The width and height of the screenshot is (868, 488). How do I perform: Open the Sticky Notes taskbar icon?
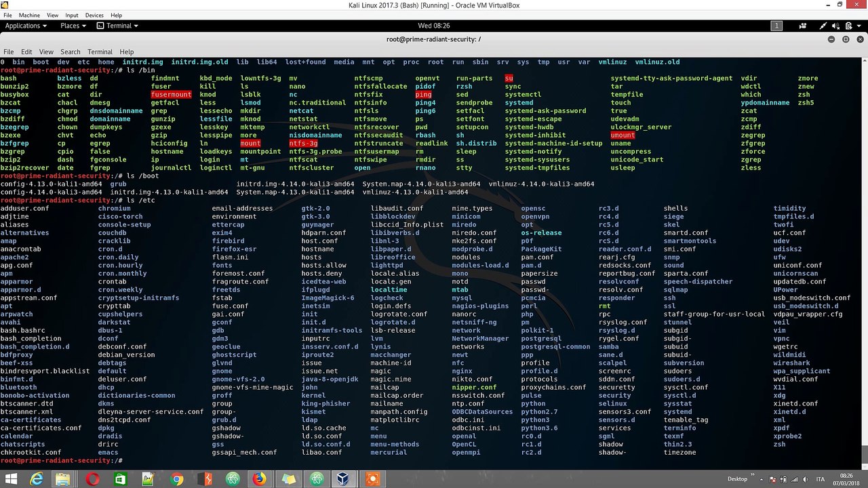pos(288,479)
